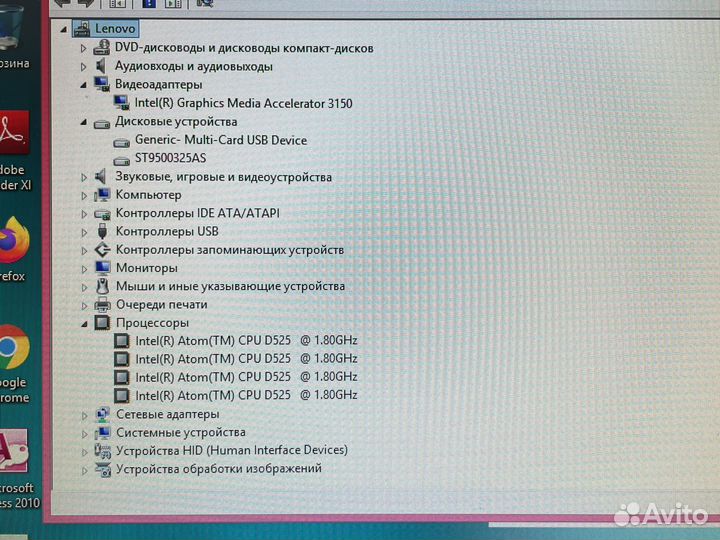This screenshot has height=540, width=720.
Task: Click the ST9500325AS disk icon
Action: [122, 161]
